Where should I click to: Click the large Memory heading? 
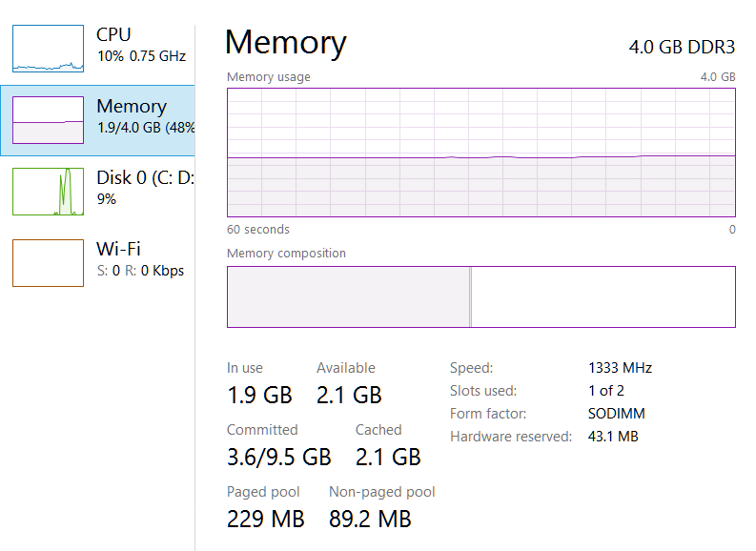point(285,43)
